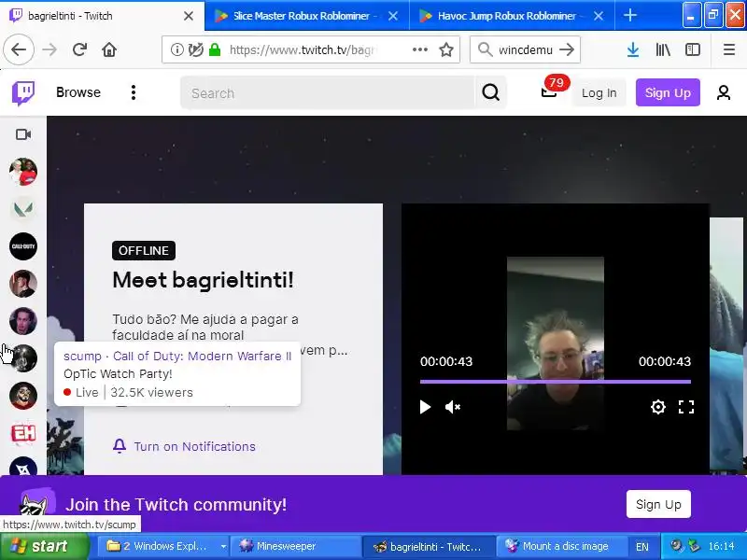Open the first sidebar channel with two people
The height and width of the screenshot is (560, 747).
(22, 172)
